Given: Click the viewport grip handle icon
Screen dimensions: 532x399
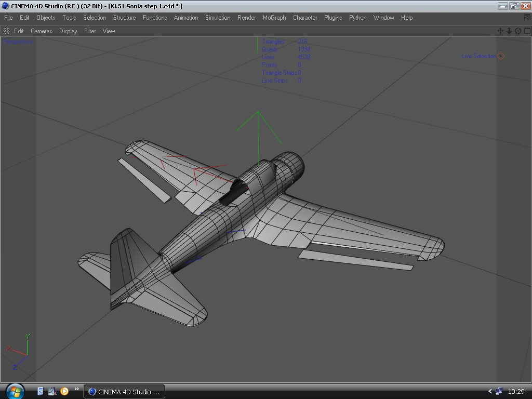Looking at the screenshot, I should [6, 31].
